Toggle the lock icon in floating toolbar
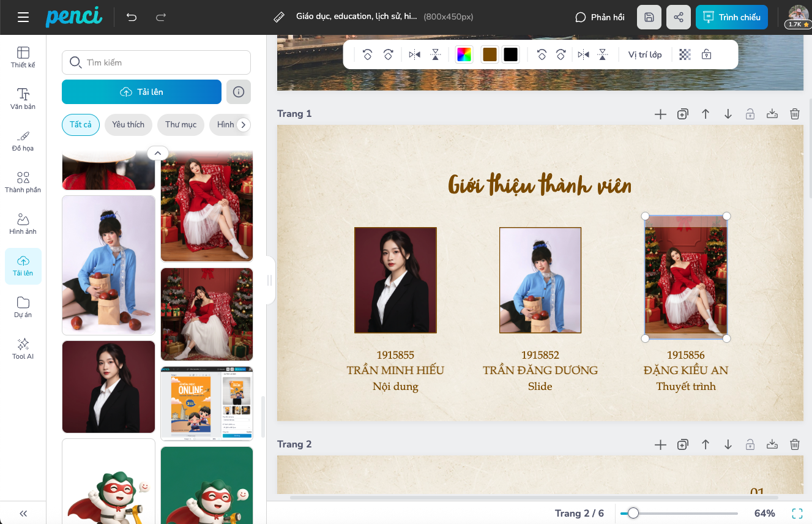 point(706,54)
